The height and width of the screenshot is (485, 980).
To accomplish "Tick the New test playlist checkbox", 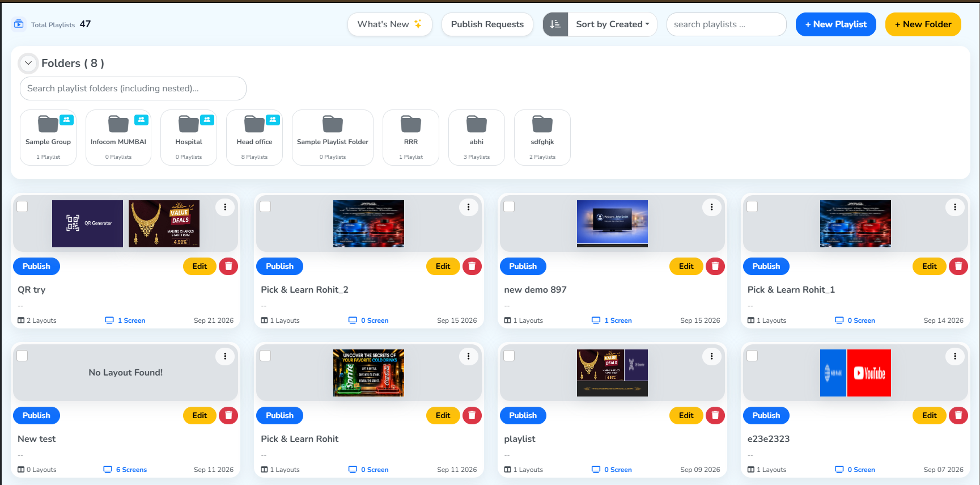I will (22, 356).
